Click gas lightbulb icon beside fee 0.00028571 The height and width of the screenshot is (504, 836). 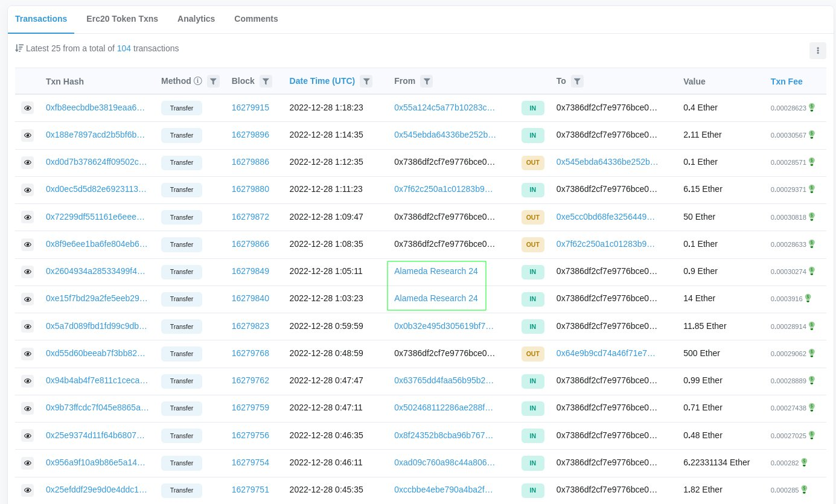[812, 162]
